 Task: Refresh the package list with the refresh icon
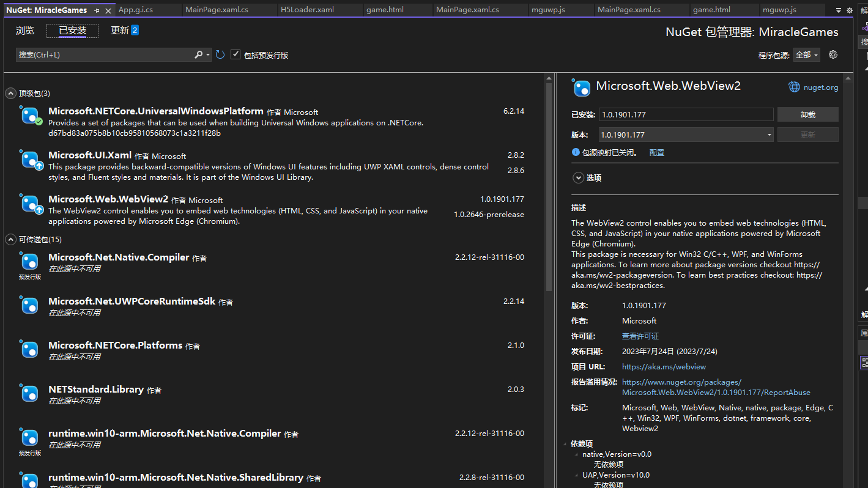220,55
